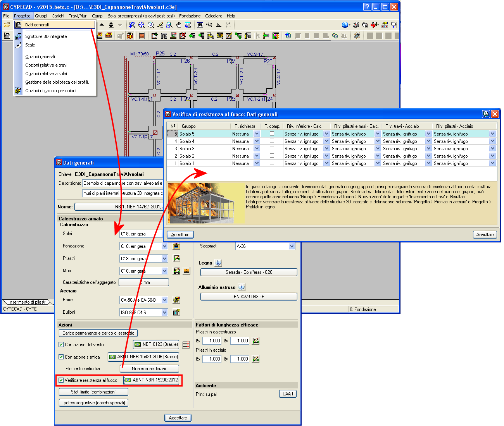The width and height of the screenshot is (504, 426).
Task: Click the binoculars search icon in toolbar
Action: 200,25
